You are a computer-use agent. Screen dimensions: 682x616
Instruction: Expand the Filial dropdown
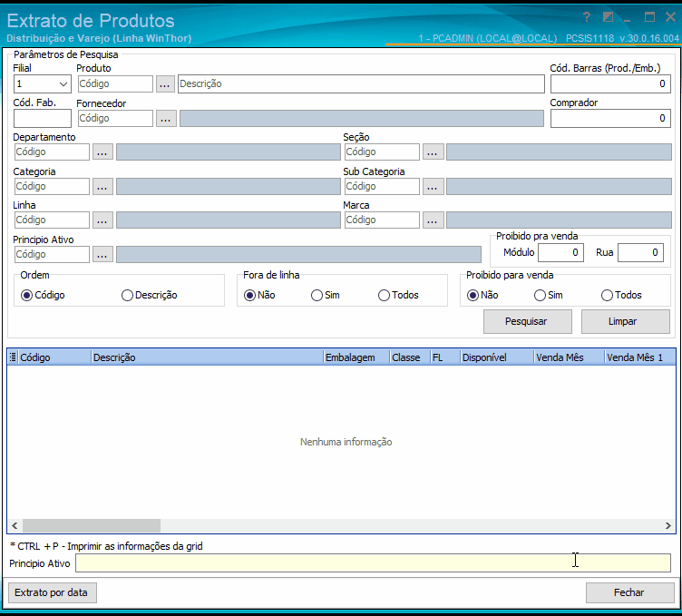[x=63, y=84]
